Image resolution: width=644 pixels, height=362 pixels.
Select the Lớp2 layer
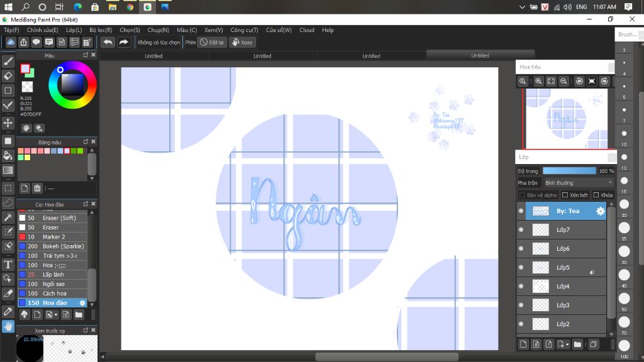[x=561, y=324]
